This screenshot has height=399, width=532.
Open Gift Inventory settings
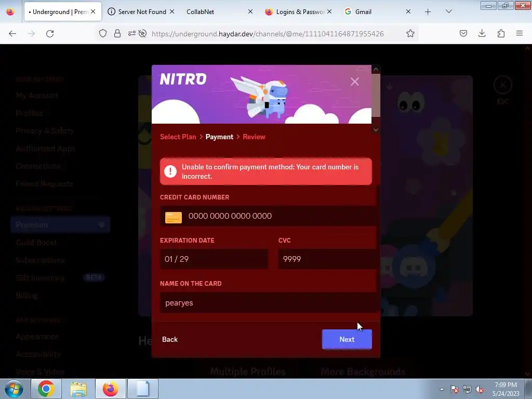[x=40, y=277]
